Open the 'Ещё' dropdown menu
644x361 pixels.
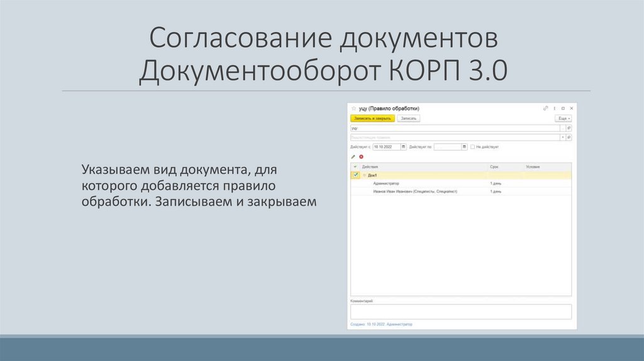563,118
